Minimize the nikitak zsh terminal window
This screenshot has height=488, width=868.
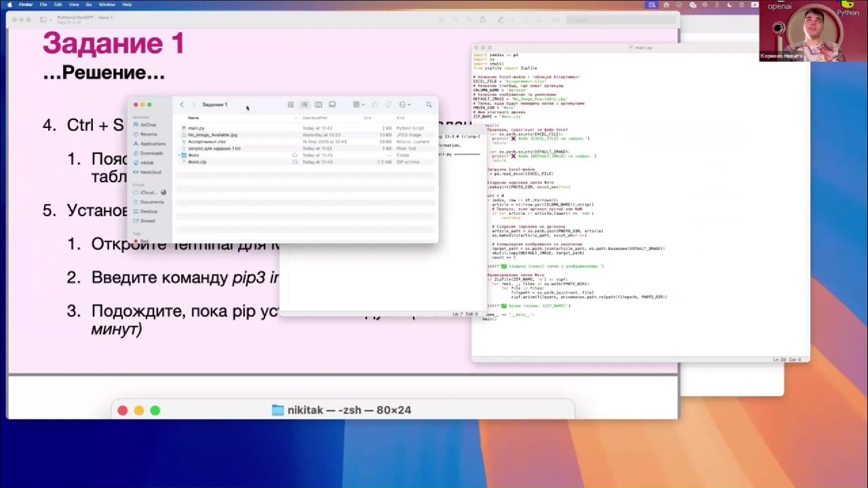[139, 410]
